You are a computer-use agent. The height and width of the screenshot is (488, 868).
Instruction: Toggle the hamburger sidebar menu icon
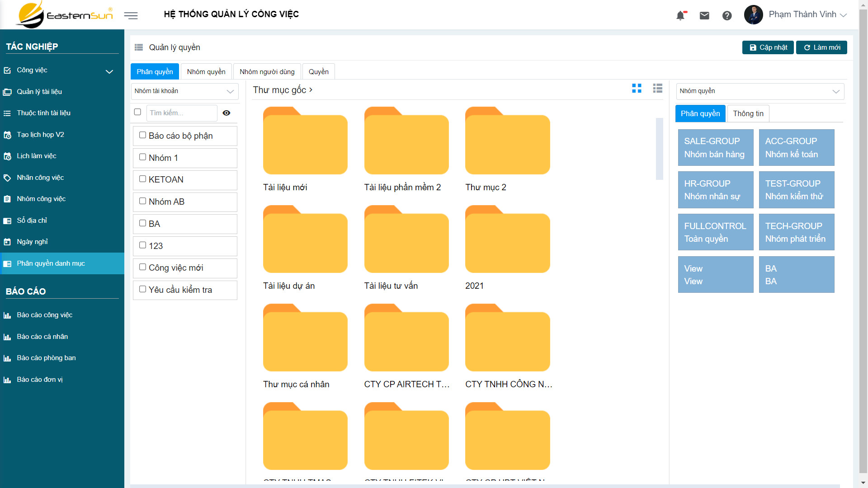pos(131,16)
